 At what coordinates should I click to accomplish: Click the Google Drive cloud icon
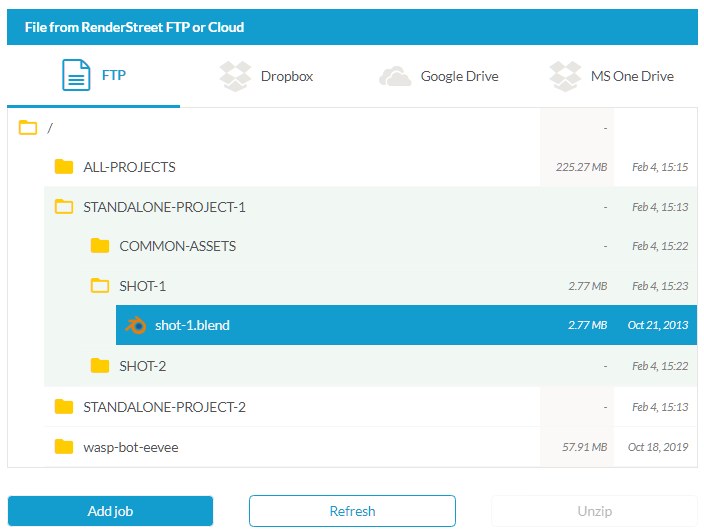click(395, 76)
